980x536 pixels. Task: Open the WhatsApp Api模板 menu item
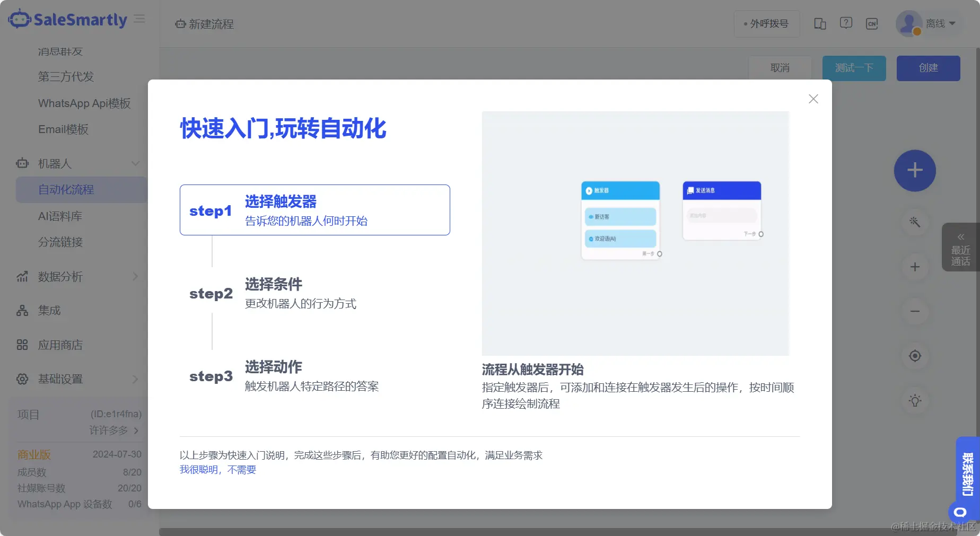[84, 103]
